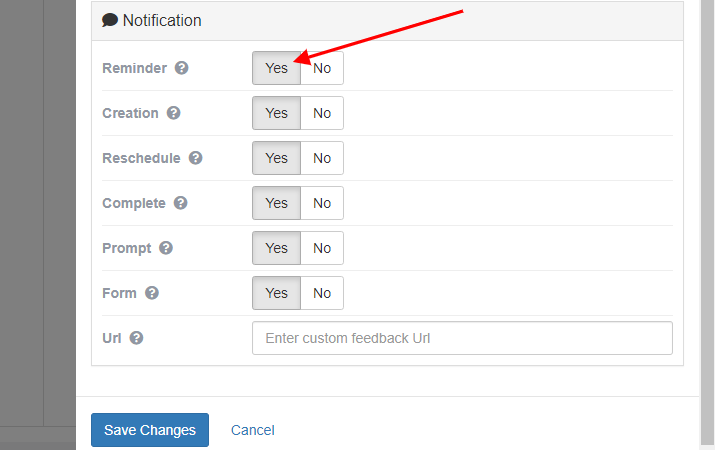
Task: Select No for Reschedule notification
Action: pos(322,158)
